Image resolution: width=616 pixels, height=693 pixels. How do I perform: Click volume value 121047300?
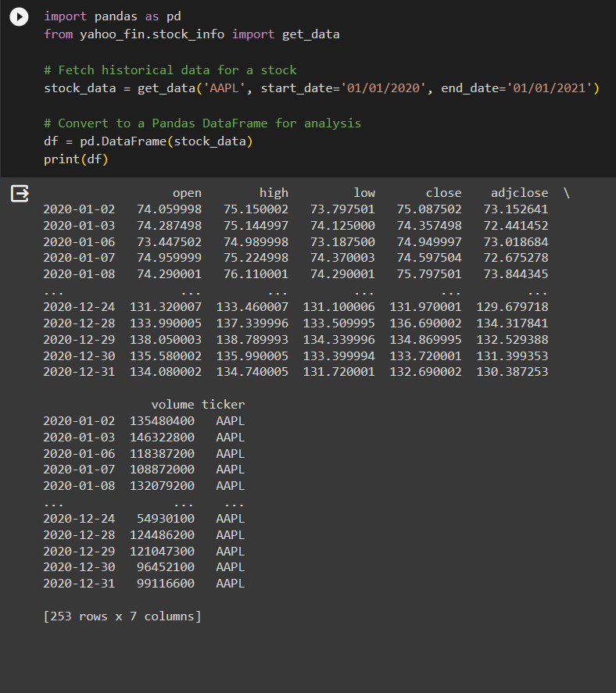click(x=162, y=551)
